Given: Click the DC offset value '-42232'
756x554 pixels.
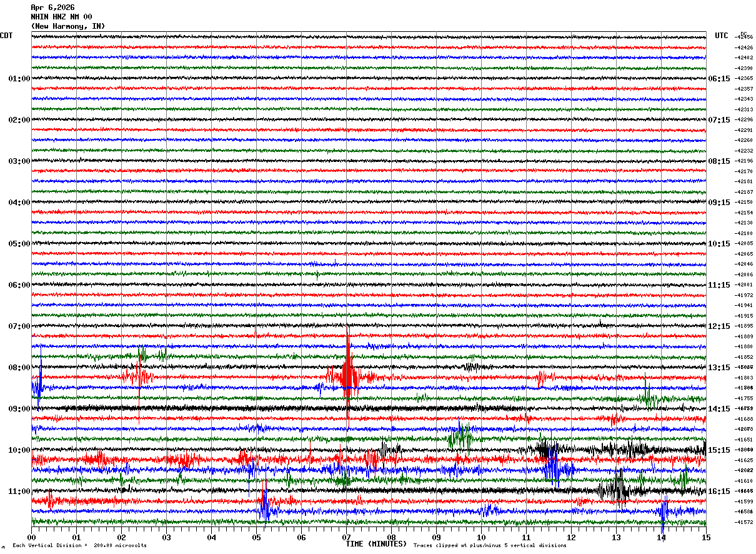Looking at the screenshot, I should coord(744,151).
